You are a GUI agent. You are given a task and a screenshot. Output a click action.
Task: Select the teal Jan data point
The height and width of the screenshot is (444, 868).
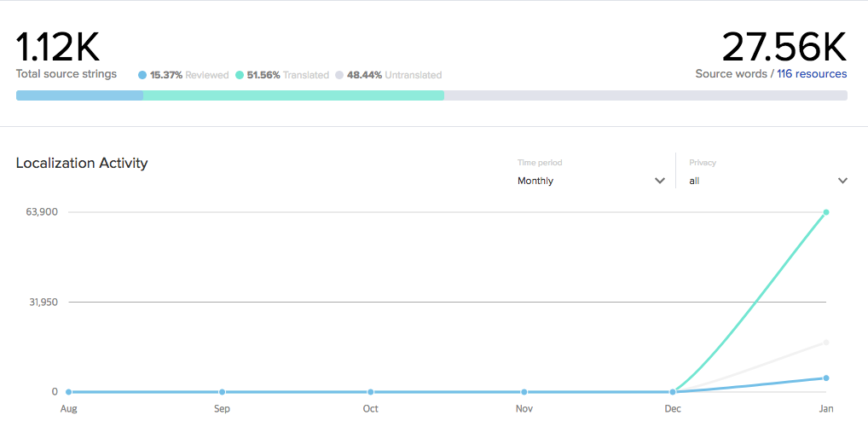tap(826, 212)
